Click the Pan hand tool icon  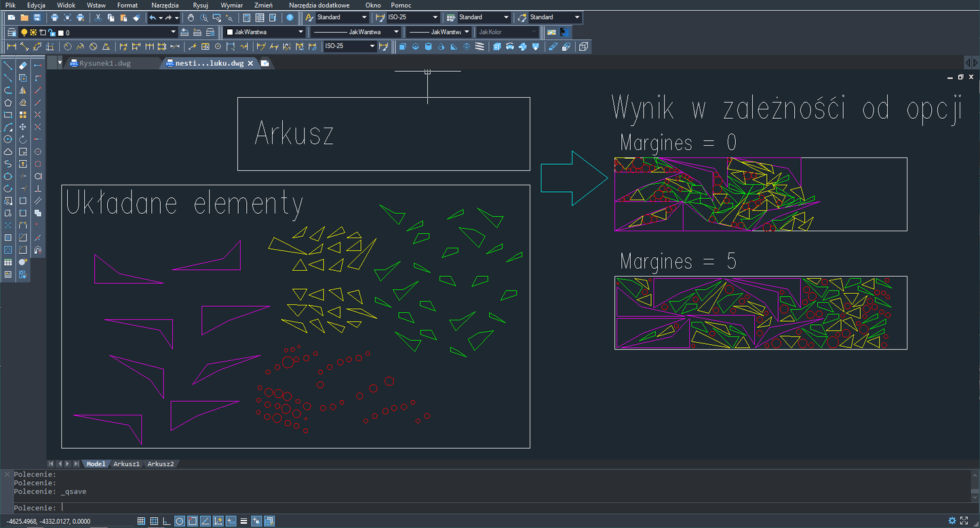pyautogui.click(x=191, y=17)
